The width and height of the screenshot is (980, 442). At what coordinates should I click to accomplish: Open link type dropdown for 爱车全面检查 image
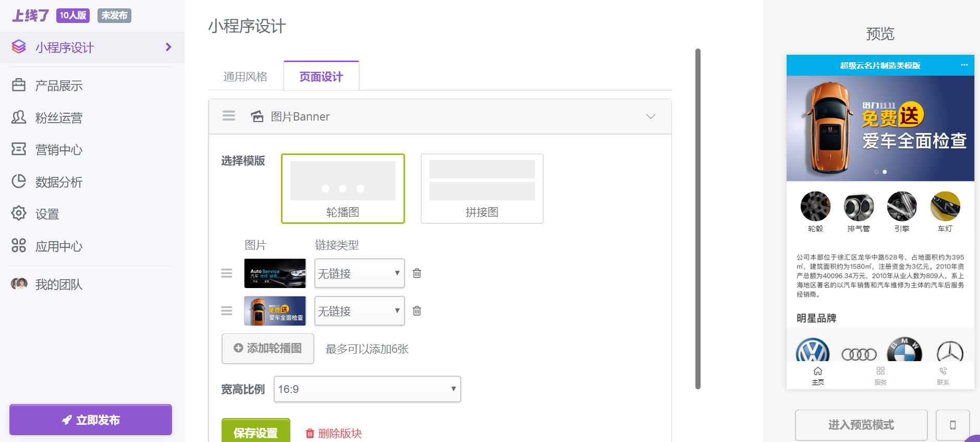point(360,311)
